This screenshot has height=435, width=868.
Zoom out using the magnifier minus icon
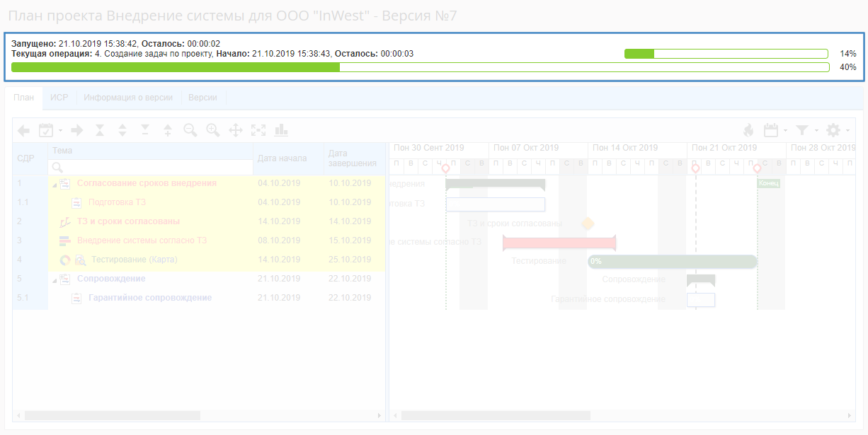tap(190, 130)
